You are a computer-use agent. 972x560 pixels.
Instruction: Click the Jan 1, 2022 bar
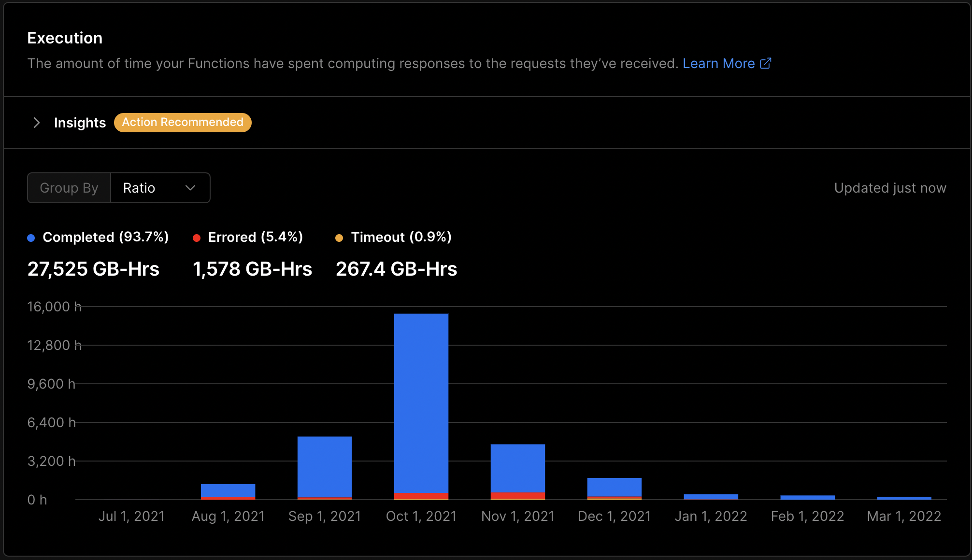point(711,496)
